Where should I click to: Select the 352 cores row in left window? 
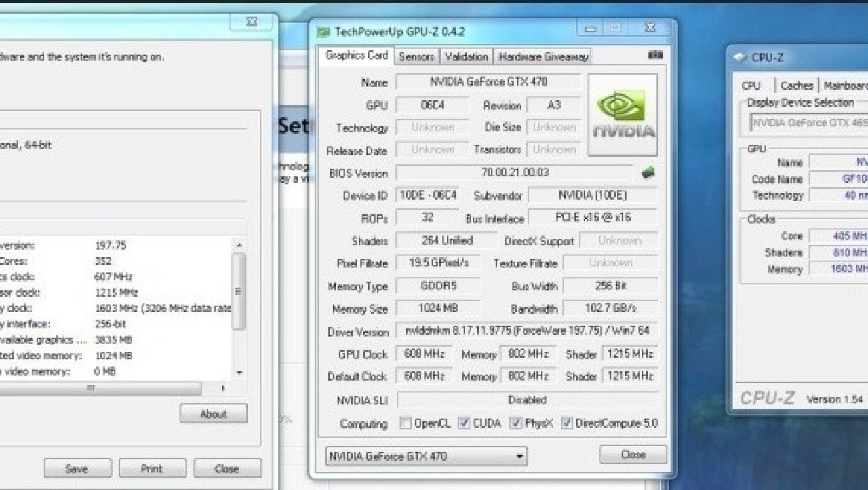(116, 261)
